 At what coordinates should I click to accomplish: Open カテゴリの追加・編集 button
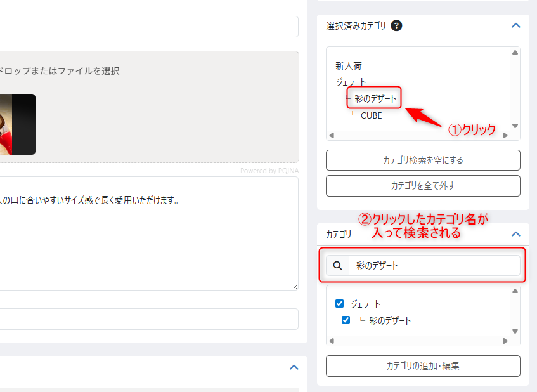click(x=423, y=366)
